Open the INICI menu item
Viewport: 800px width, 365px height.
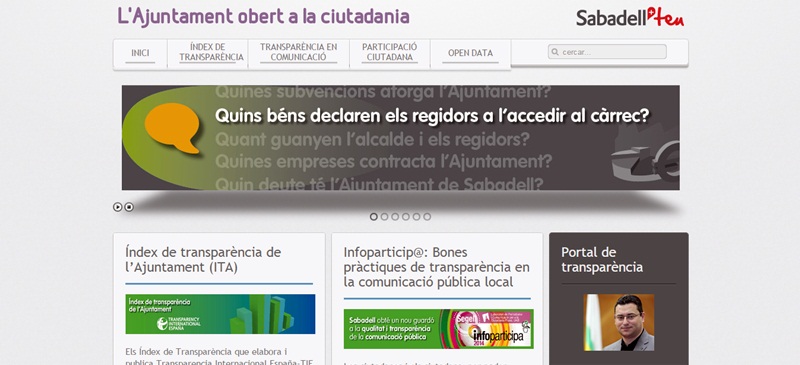tap(140, 53)
